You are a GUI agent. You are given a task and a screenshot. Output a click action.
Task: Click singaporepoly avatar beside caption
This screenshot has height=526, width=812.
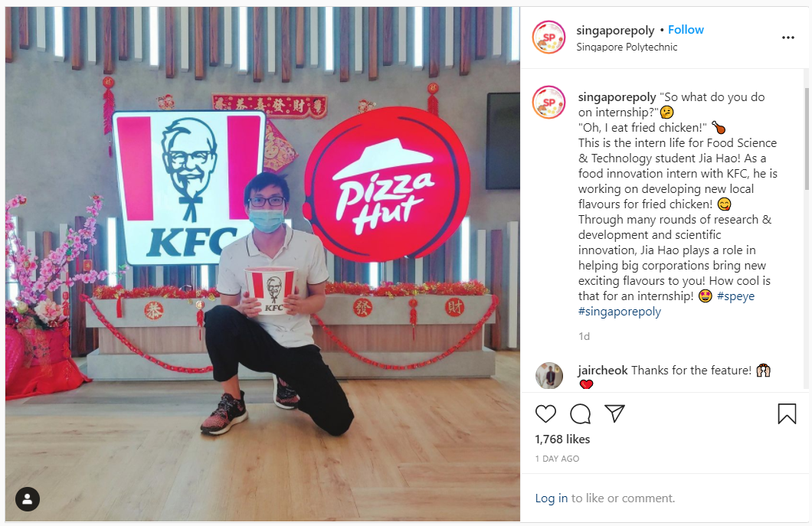pyautogui.click(x=549, y=102)
